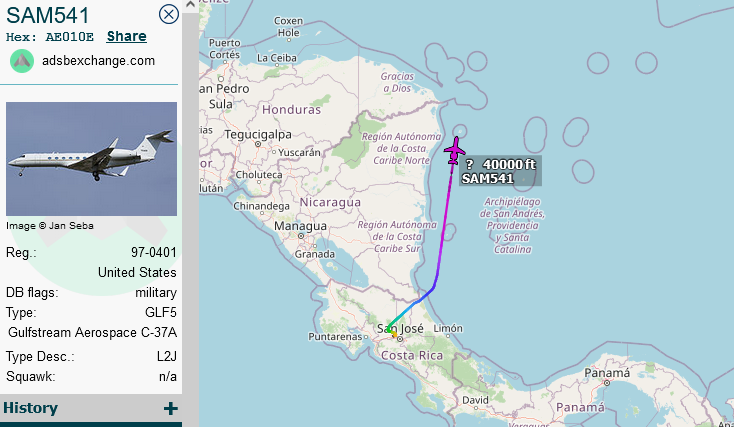Click the San José city marker
This screenshot has height=427, width=734.
(x=399, y=339)
